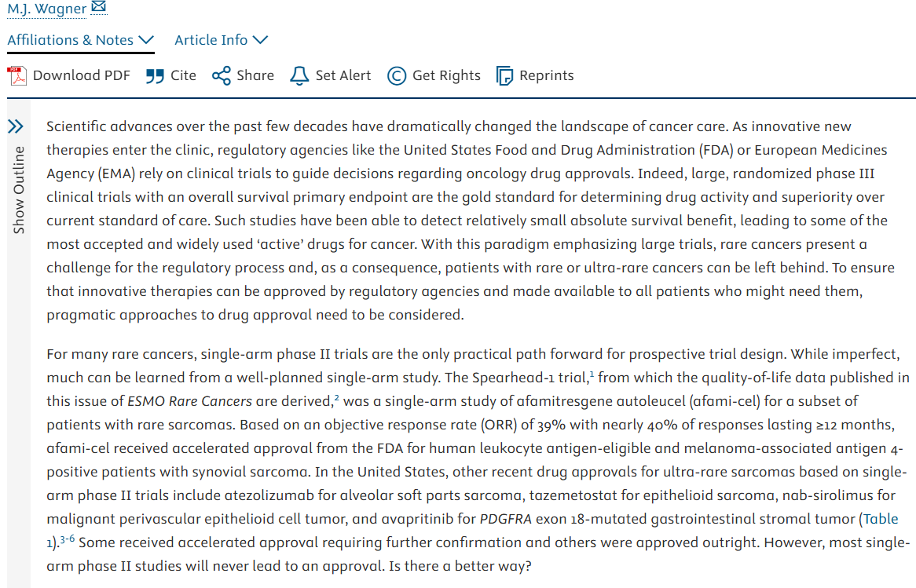Click the Set Alert bell icon
916x588 pixels.
tap(299, 76)
